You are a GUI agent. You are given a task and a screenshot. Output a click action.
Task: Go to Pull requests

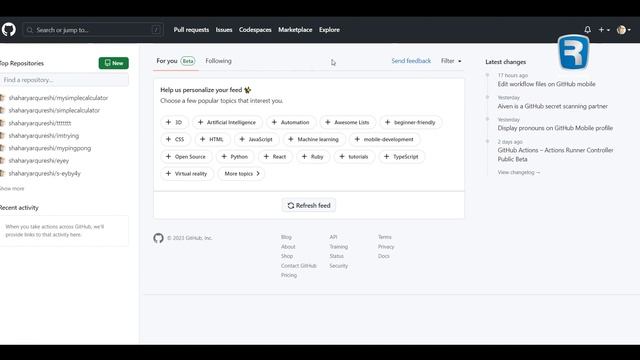click(x=191, y=30)
